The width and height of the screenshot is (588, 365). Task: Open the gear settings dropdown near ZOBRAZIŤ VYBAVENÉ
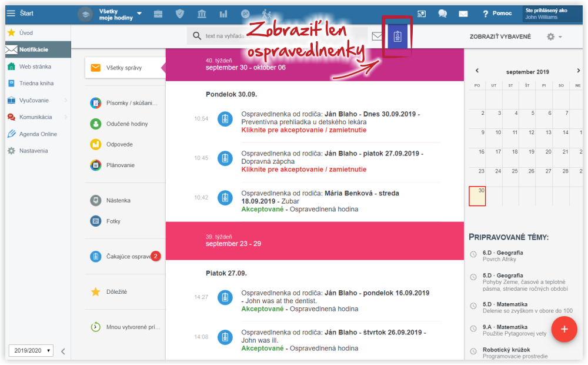click(x=554, y=36)
